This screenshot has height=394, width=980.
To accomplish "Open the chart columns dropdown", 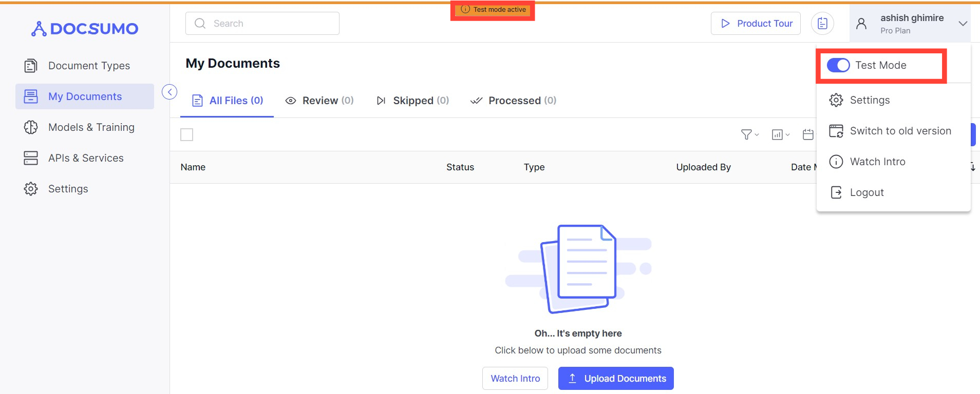I will pos(781,134).
